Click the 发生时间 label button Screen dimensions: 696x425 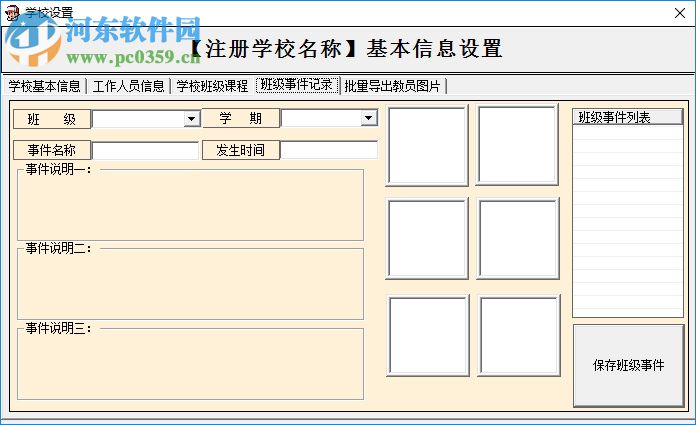pos(241,150)
